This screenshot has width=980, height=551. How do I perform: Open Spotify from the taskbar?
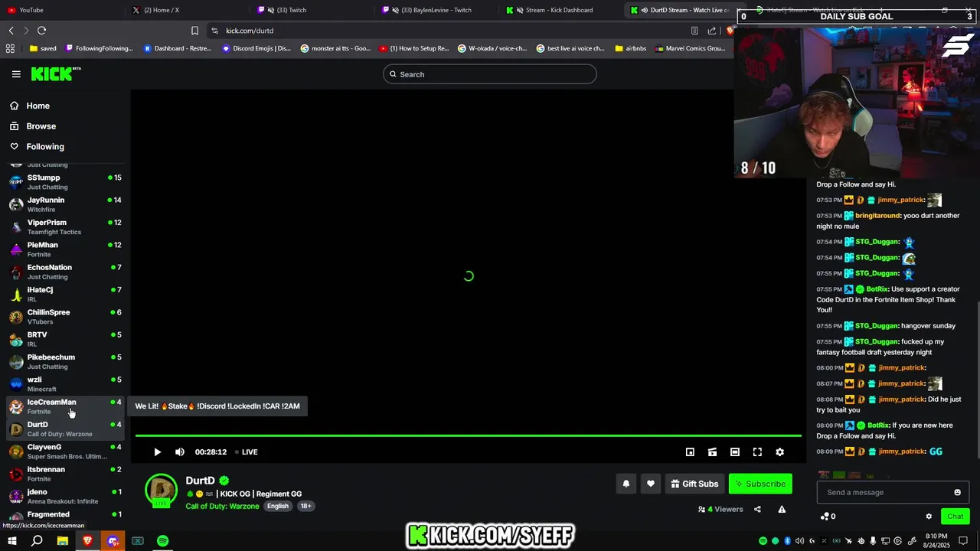click(162, 541)
